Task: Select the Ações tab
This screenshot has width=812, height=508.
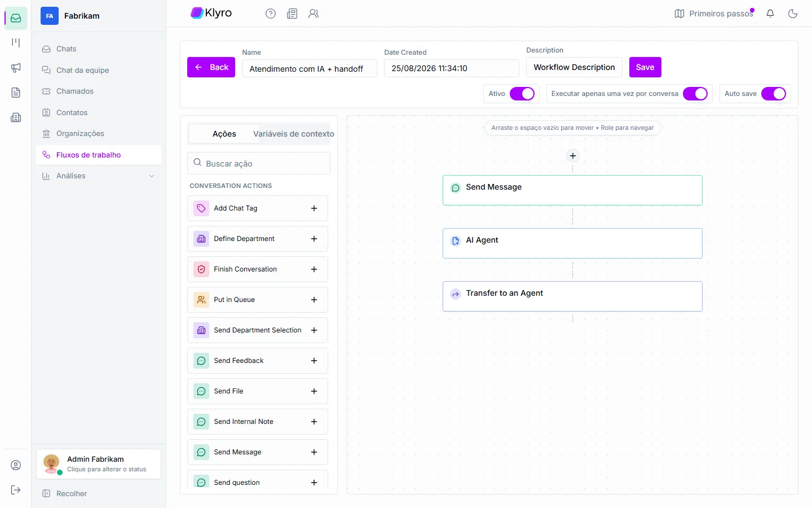Action: pos(224,134)
